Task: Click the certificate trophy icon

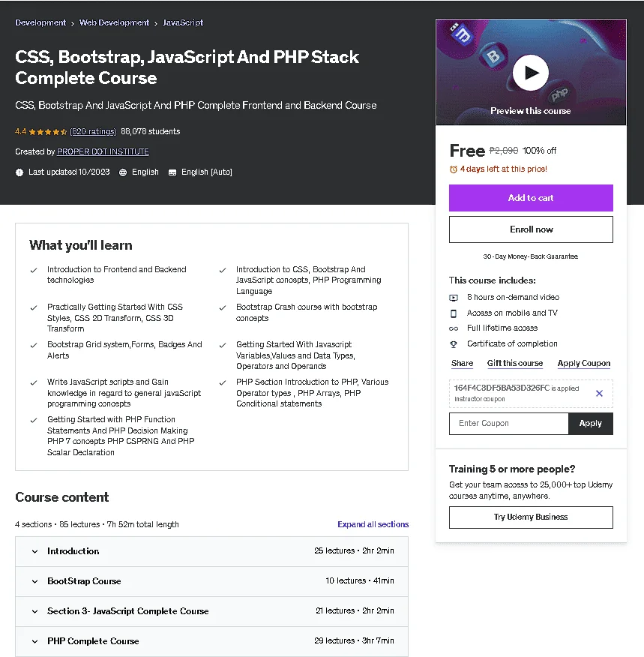Action: (x=454, y=344)
